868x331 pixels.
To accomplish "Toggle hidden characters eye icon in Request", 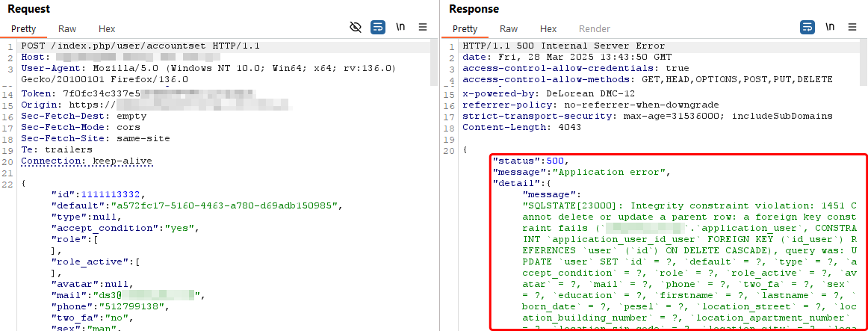I will point(356,27).
